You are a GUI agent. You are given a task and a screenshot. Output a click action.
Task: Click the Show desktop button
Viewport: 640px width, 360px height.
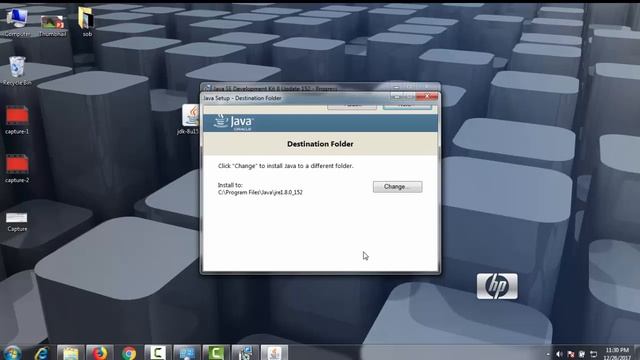(637, 353)
